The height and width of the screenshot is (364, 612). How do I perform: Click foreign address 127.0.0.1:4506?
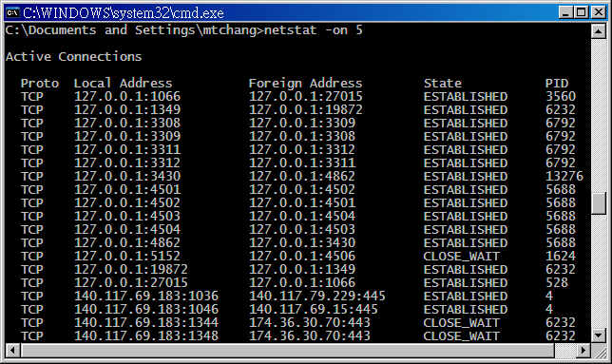click(x=302, y=256)
